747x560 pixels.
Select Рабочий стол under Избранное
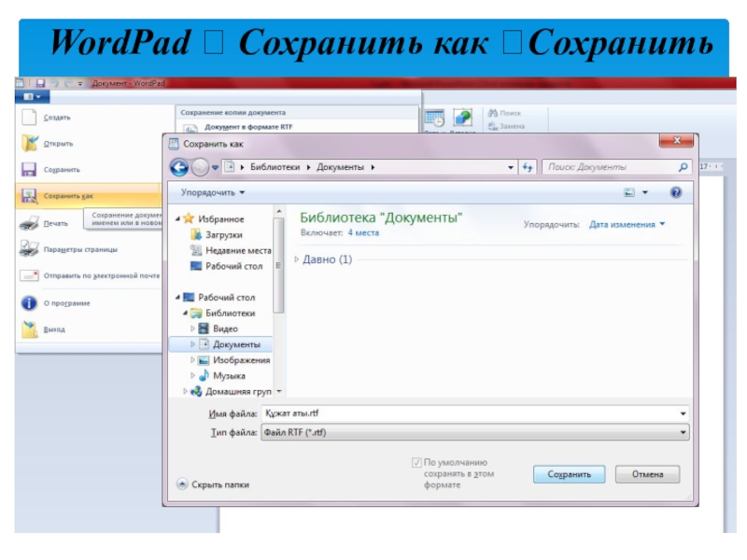(227, 266)
